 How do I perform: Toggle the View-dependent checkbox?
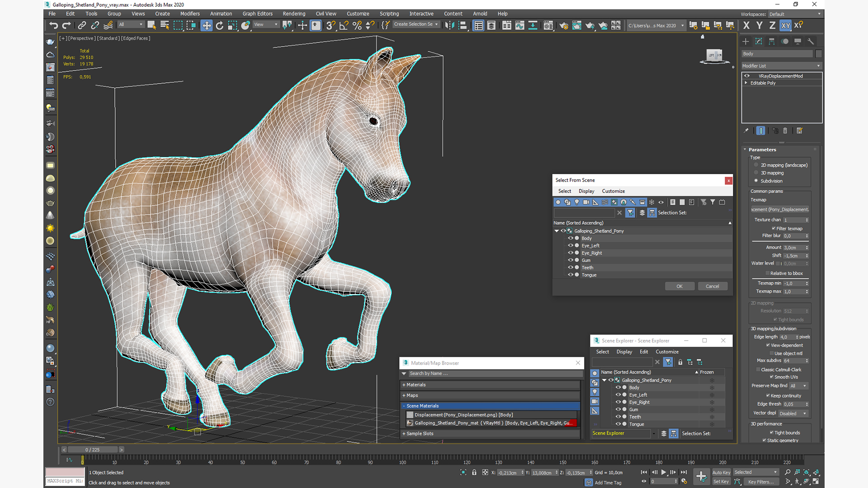tap(768, 345)
